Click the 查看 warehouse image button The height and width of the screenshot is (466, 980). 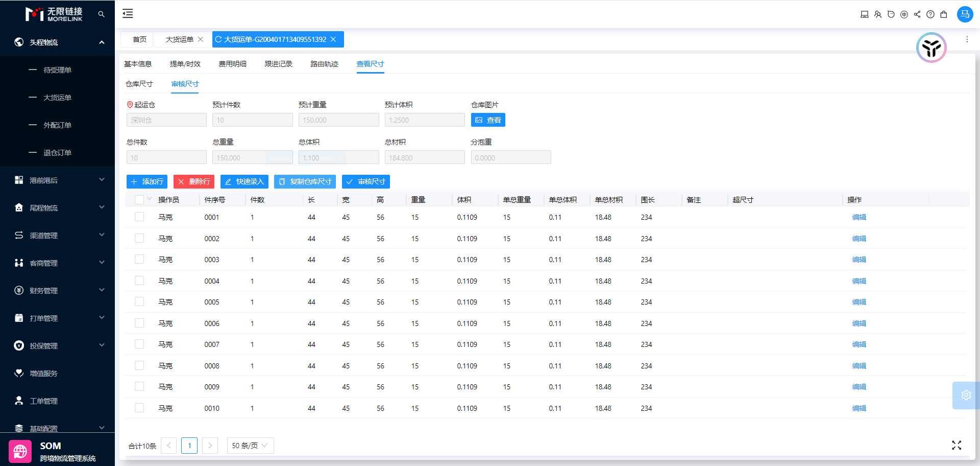click(x=488, y=120)
